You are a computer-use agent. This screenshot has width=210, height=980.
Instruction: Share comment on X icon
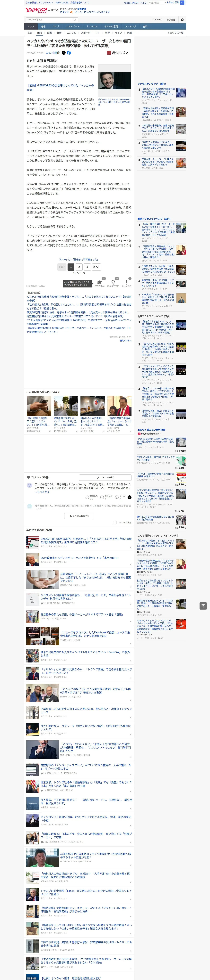130,497
